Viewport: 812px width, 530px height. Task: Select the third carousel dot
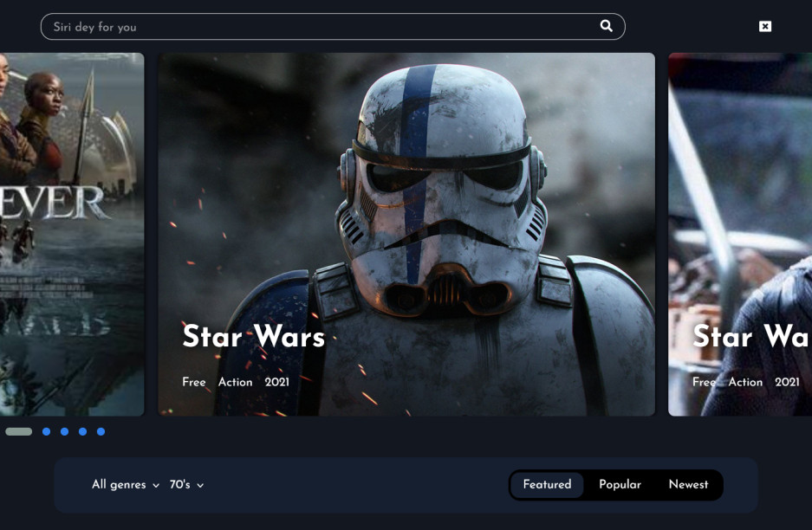pyautogui.click(x=65, y=430)
